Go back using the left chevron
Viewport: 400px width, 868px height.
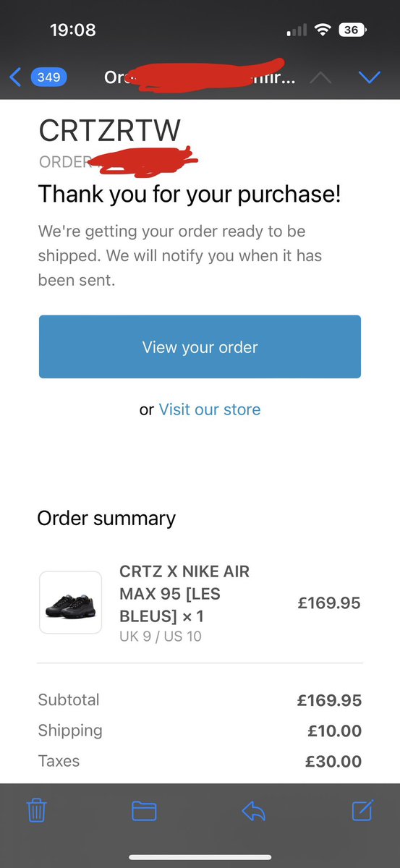coord(16,77)
